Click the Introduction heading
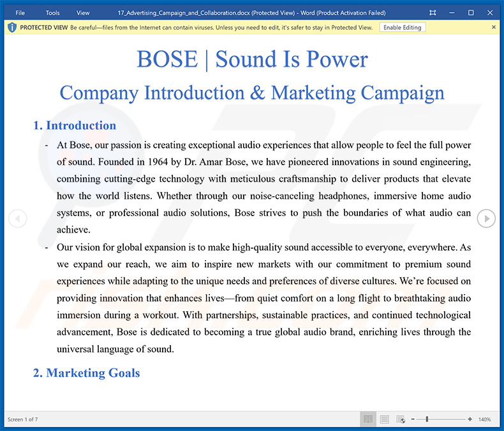This screenshot has height=431, width=504. (x=75, y=126)
